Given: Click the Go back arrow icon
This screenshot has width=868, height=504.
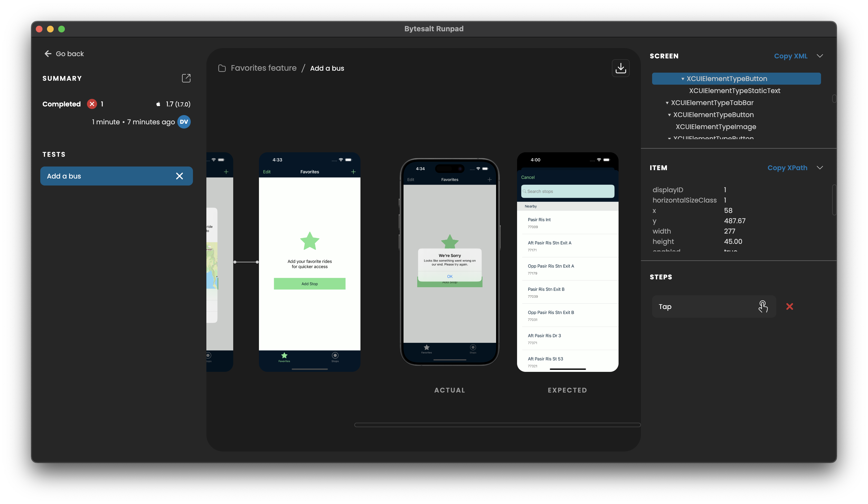Looking at the screenshot, I should [48, 54].
